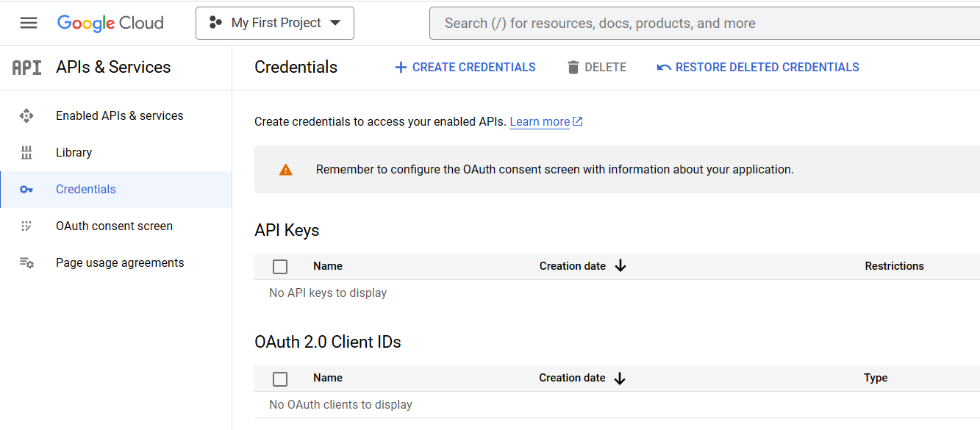This screenshot has height=430, width=980.
Task: Click the Page usage agreements icon
Action: pos(26,262)
